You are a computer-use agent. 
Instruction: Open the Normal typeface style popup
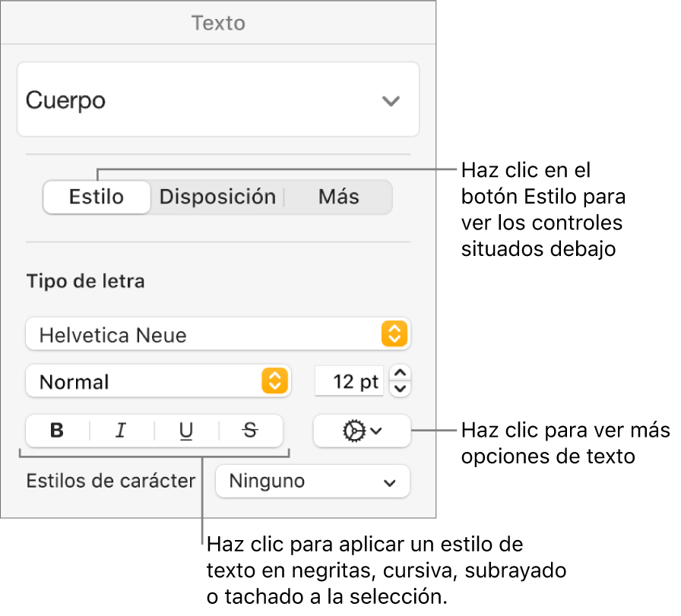(158, 381)
